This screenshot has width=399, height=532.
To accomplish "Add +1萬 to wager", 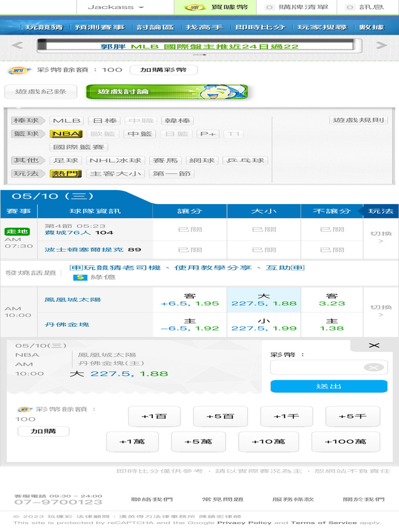I will click(132, 442).
